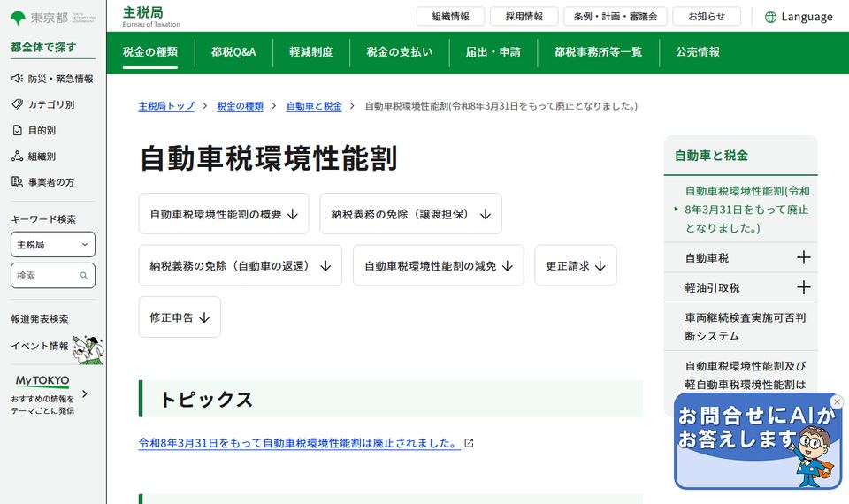Select 届出・申請 in the green menu
Screen dimensions: 849x504
(x=493, y=52)
